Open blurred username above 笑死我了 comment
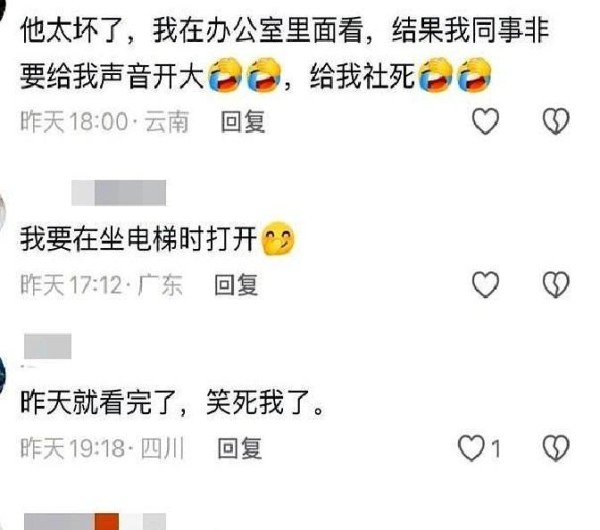 click(x=47, y=346)
